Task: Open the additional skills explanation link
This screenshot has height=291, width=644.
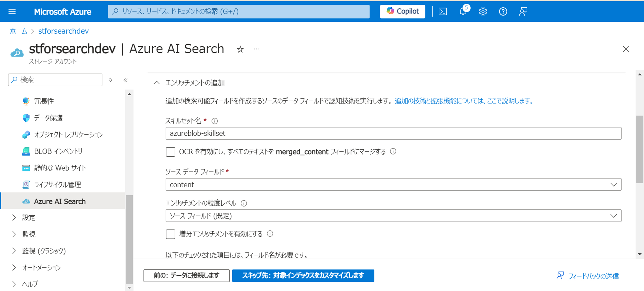Action: [x=464, y=101]
